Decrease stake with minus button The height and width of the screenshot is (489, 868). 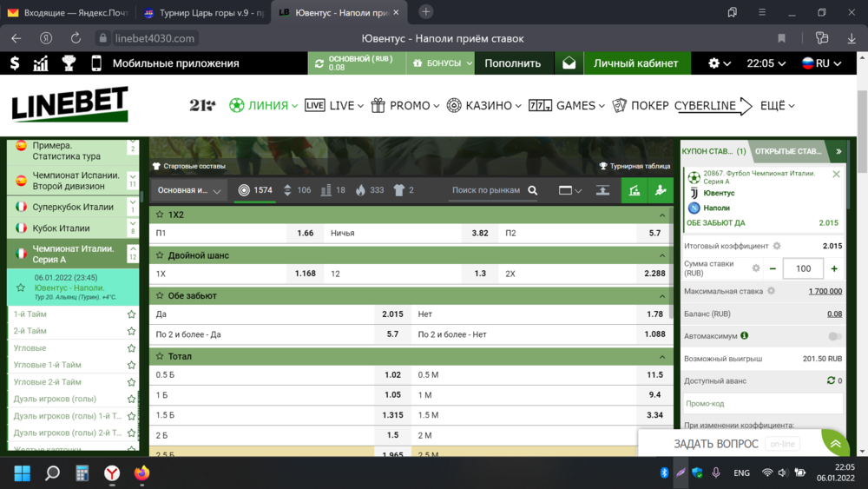pyautogui.click(x=773, y=268)
